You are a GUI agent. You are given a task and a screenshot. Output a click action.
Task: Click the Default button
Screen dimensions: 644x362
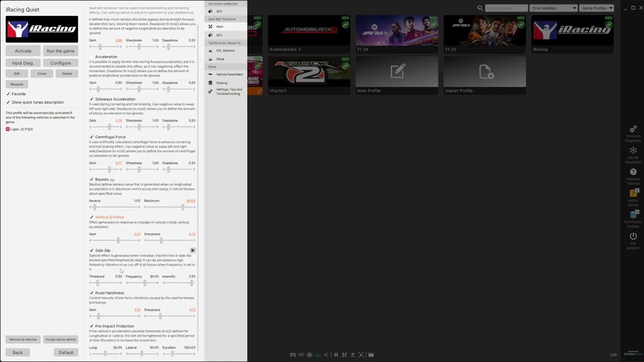click(66, 352)
